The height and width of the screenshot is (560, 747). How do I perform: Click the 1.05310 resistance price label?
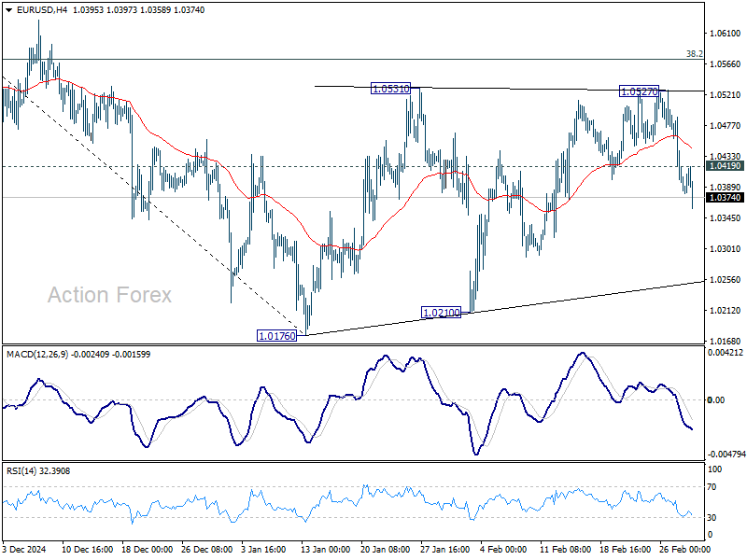click(390, 88)
